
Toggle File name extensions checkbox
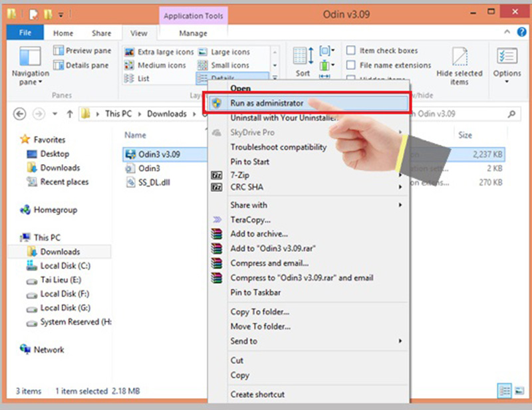pyautogui.click(x=350, y=65)
